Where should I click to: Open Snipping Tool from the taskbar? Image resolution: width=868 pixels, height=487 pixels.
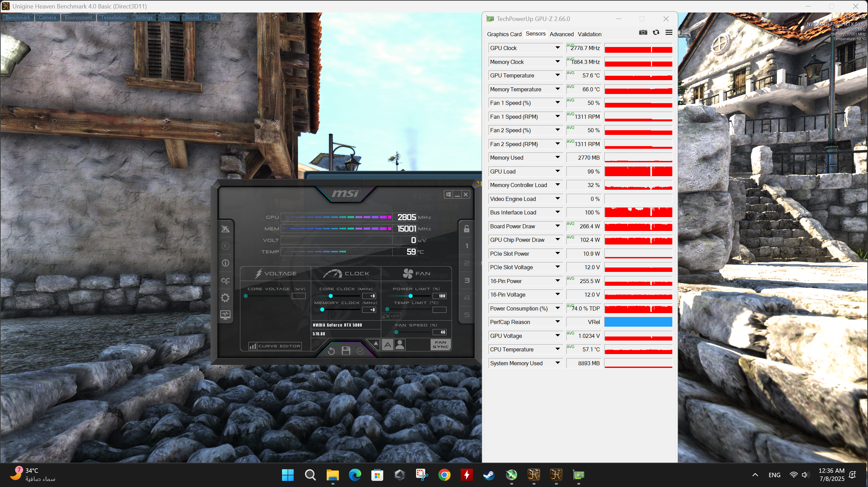(x=422, y=475)
